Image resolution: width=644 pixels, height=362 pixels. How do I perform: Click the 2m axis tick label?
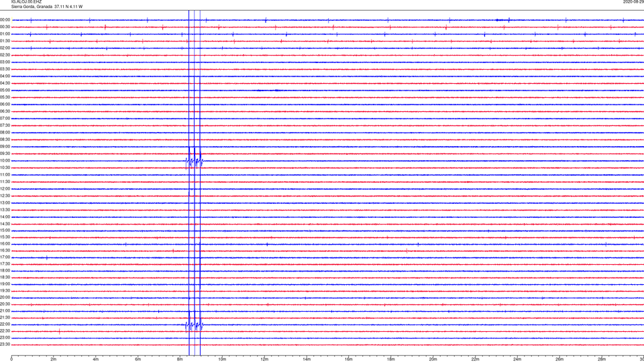[x=54, y=359]
